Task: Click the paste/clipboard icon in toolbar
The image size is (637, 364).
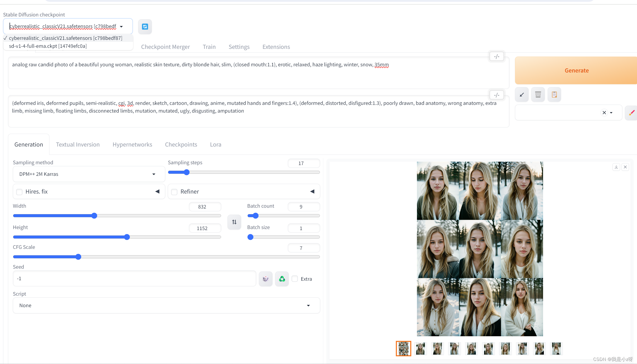Action: pos(554,94)
